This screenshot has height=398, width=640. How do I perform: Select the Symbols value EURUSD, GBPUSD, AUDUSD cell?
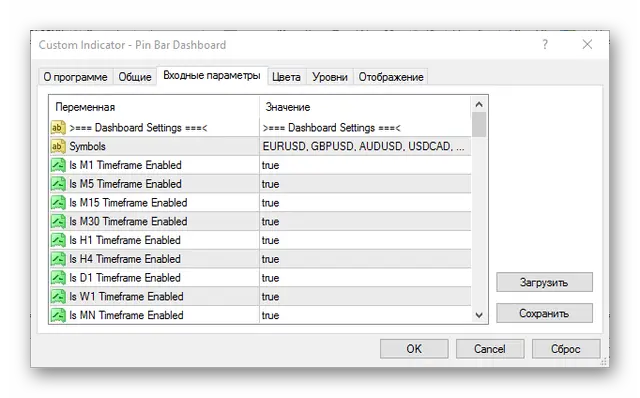[365, 146]
